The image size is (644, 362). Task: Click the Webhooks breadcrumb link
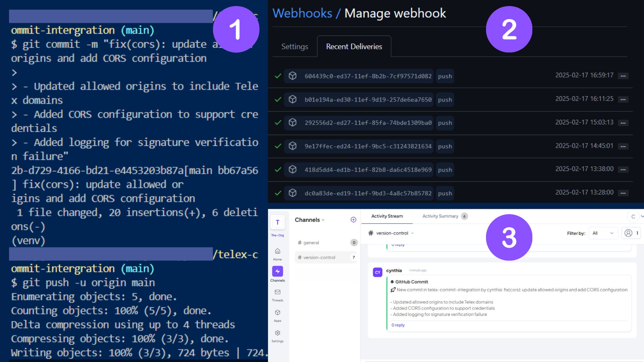pyautogui.click(x=302, y=13)
